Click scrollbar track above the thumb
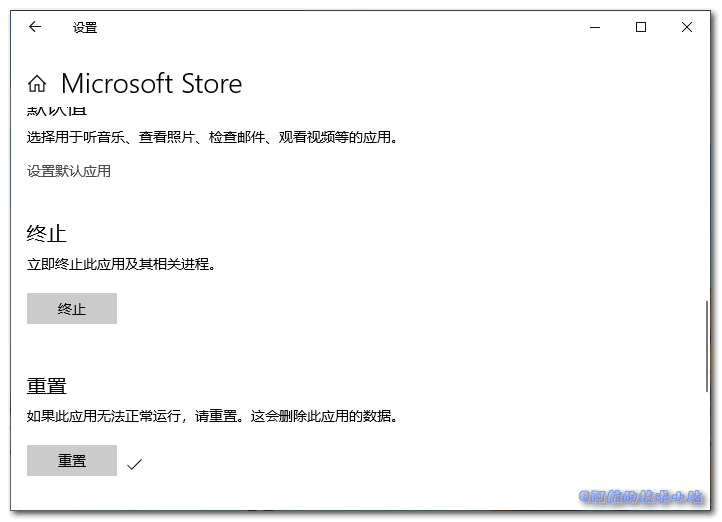The width and height of the screenshot is (722, 522). 706,200
